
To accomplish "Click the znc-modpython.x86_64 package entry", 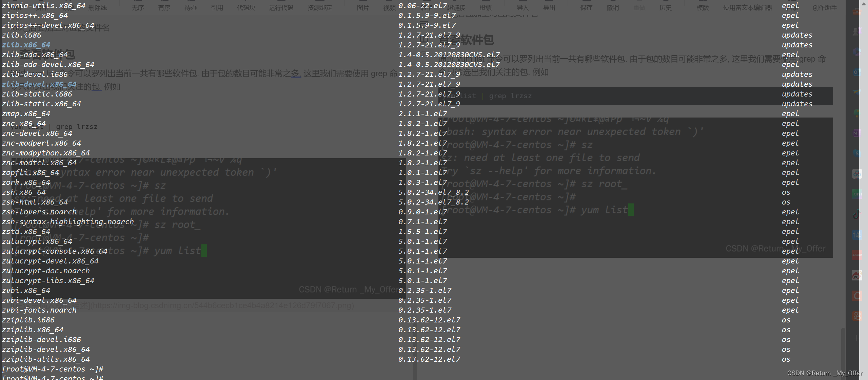I will [46, 153].
